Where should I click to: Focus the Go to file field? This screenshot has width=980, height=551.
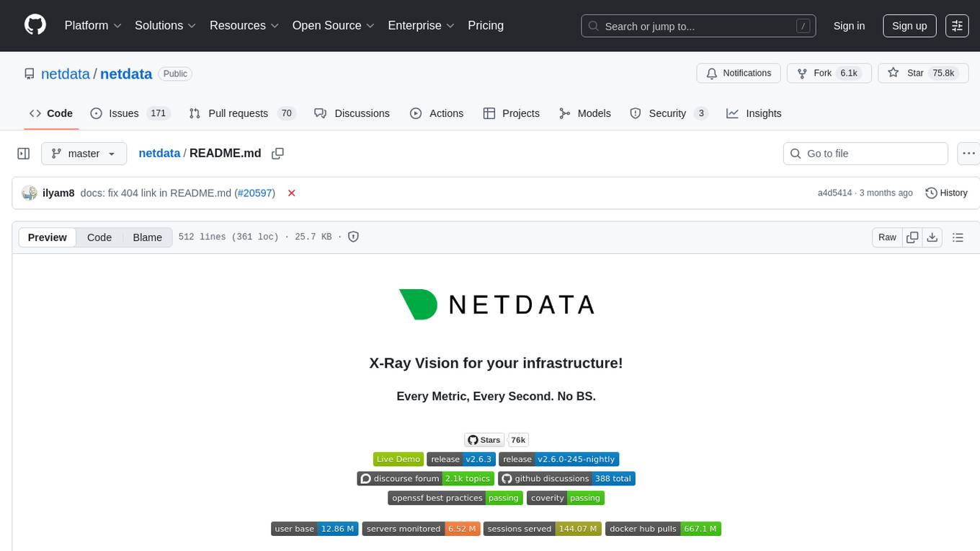865,154
